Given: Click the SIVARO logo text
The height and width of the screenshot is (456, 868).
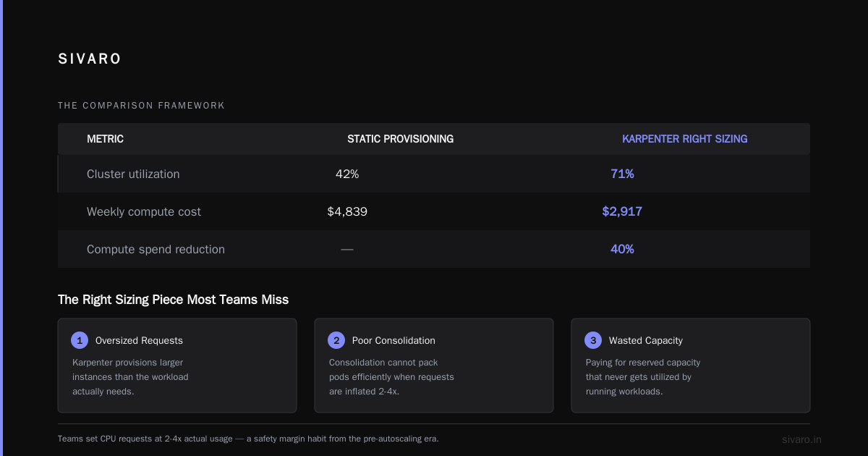Looking at the screenshot, I should [x=90, y=59].
